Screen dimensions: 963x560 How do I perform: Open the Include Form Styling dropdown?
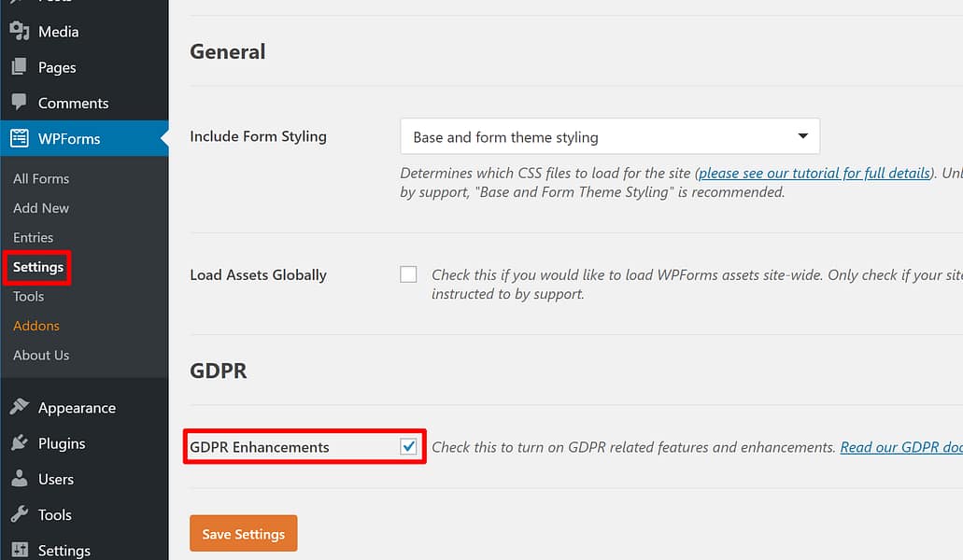pyautogui.click(x=609, y=136)
